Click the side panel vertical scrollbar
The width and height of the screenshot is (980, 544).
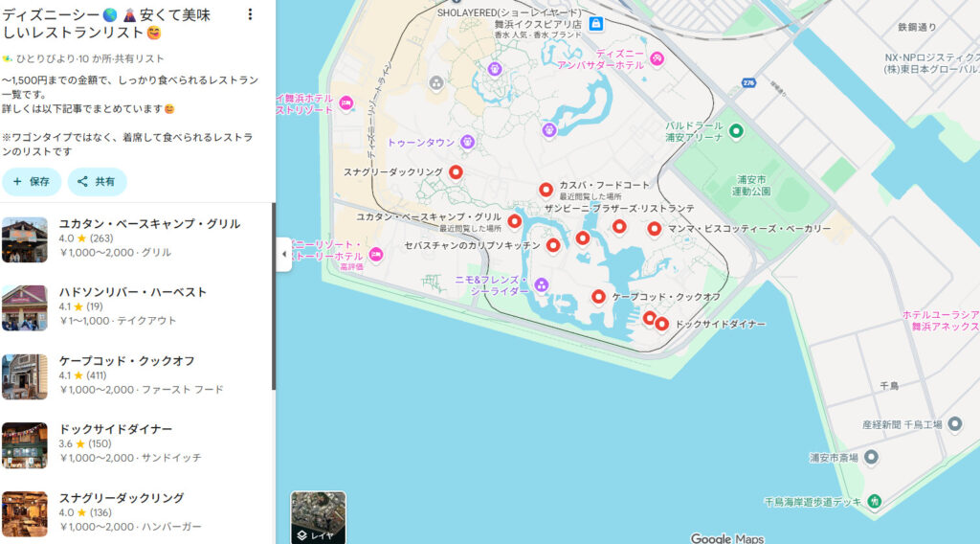click(x=274, y=297)
